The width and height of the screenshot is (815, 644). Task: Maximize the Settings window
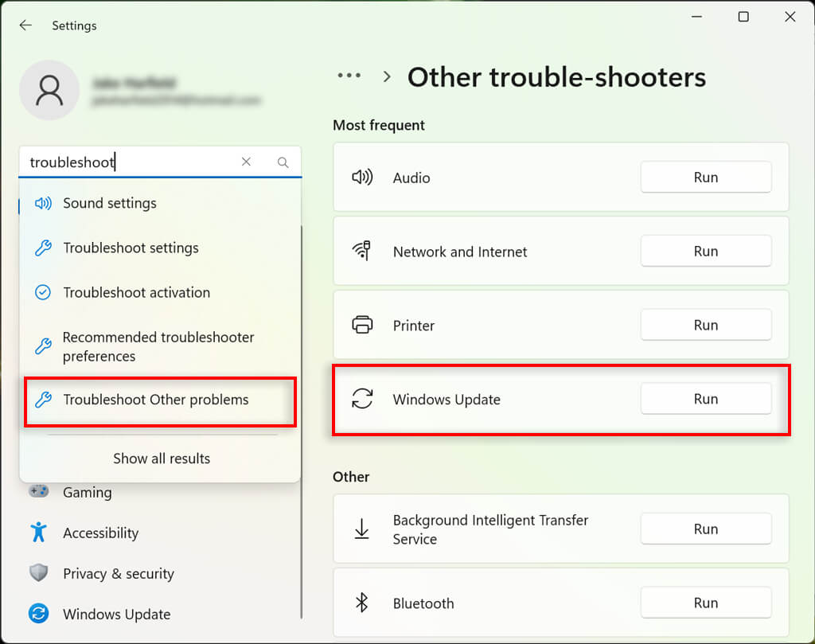point(743,17)
